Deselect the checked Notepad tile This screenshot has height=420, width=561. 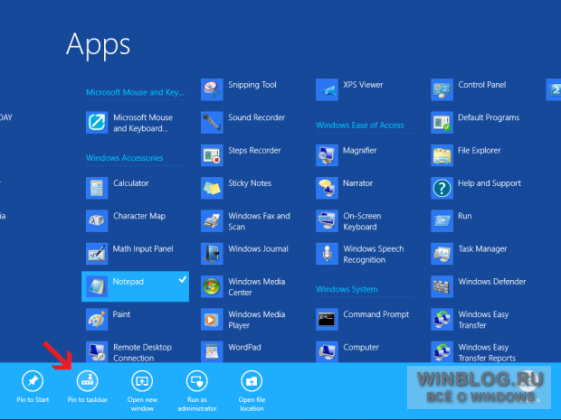click(x=135, y=286)
